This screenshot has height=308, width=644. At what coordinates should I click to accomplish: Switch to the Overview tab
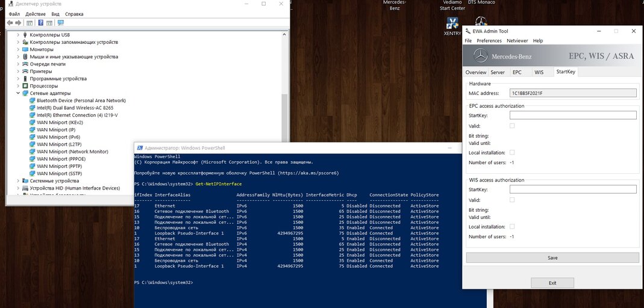[475, 72]
